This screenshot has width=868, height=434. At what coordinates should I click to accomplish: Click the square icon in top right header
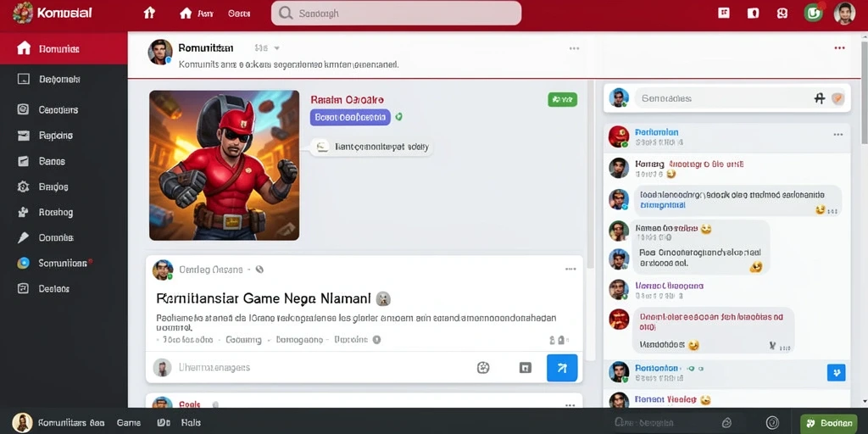(x=724, y=13)
